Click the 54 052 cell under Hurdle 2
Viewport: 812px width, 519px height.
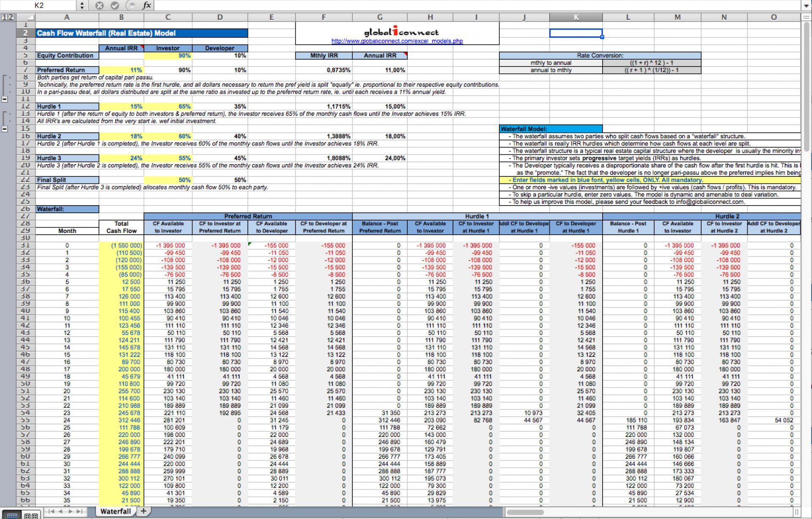pyautogui.click(x=774, y=420)
